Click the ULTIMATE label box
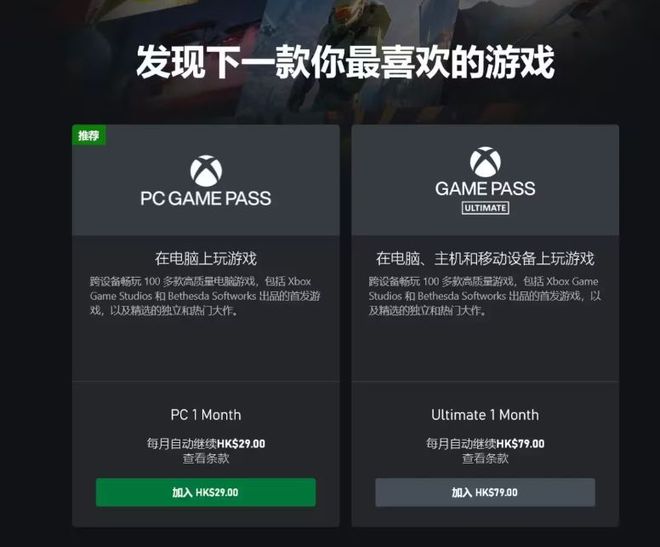Screen dimensions: 660x547 [x=485, y=208]
